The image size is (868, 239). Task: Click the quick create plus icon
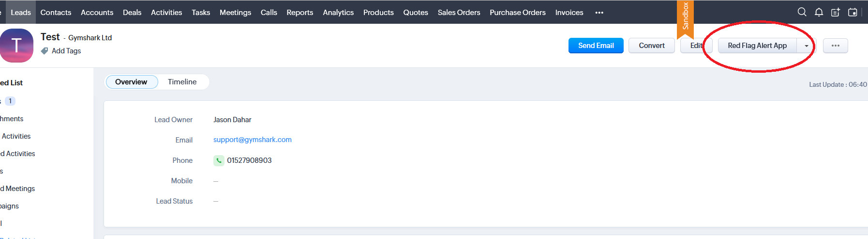coord(836,12)
